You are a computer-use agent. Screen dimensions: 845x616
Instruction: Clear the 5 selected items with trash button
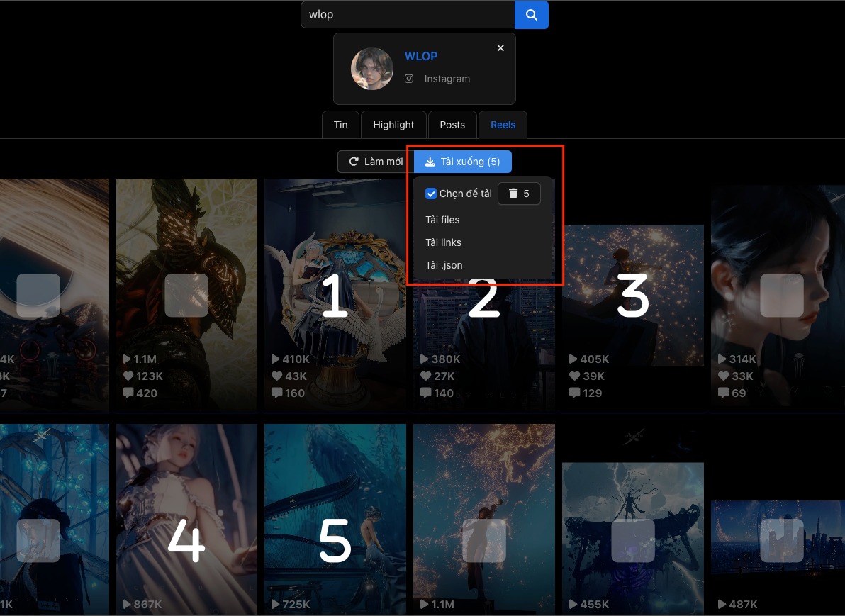[x=519, y=194]
